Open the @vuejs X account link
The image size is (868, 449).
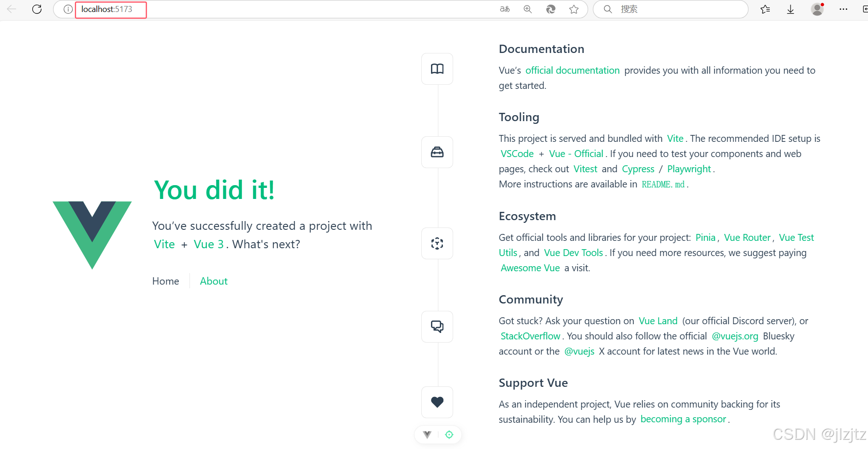coord(579,351)
